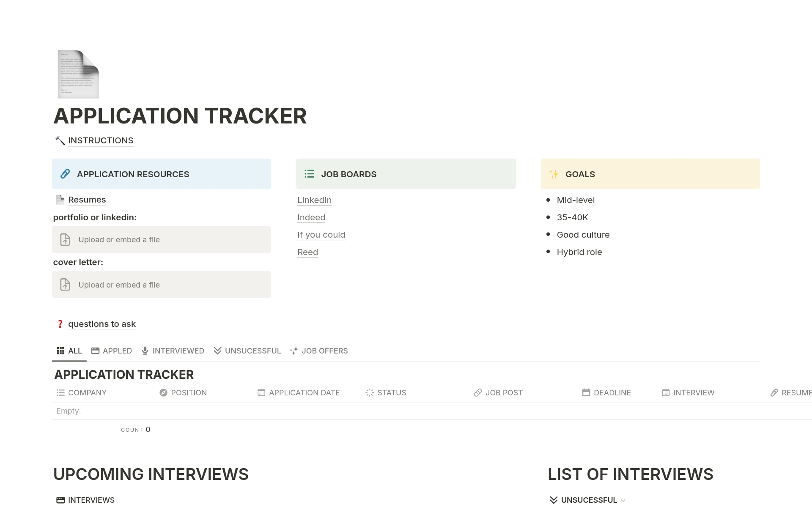Click the sparkles icon in Goals header
The height and width of the screenshot is (507, 812).
(554, 174)
